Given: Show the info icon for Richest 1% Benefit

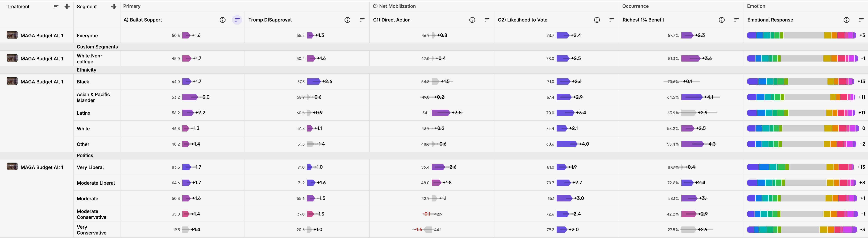Looking at the screenshot, I should (x=721, y=20).
